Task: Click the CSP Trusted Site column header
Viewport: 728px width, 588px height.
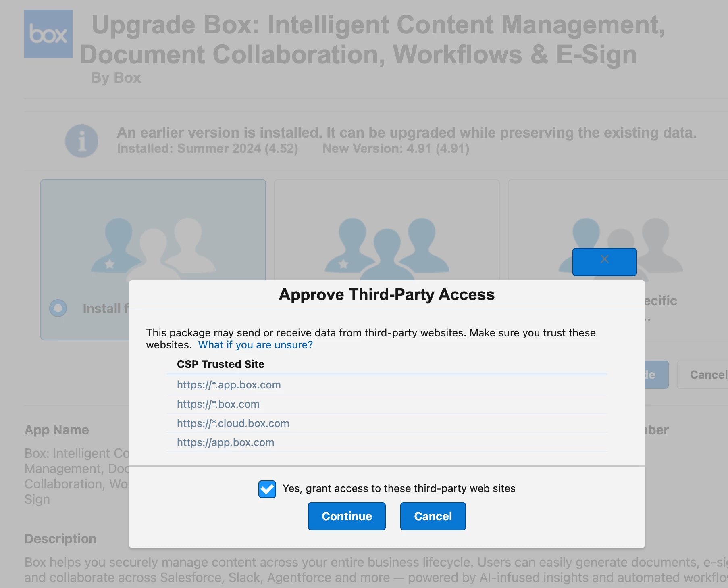Action: [220, 364]
